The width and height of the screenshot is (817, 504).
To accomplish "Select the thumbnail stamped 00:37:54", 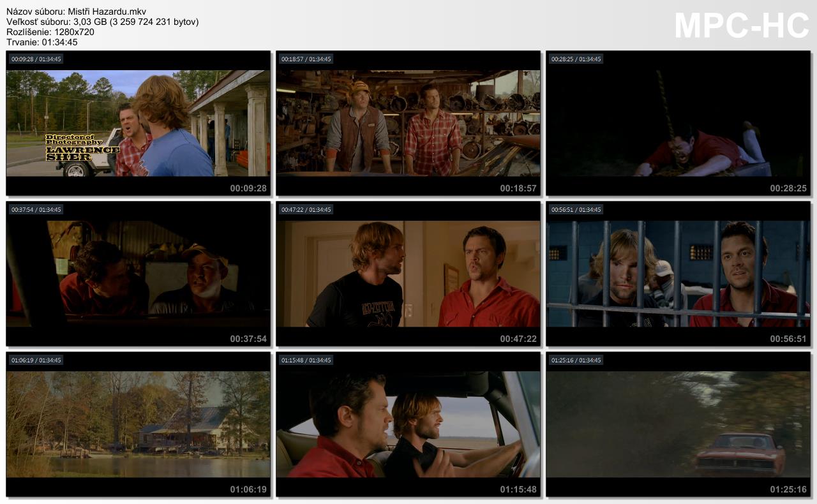I will coord(138,274).
